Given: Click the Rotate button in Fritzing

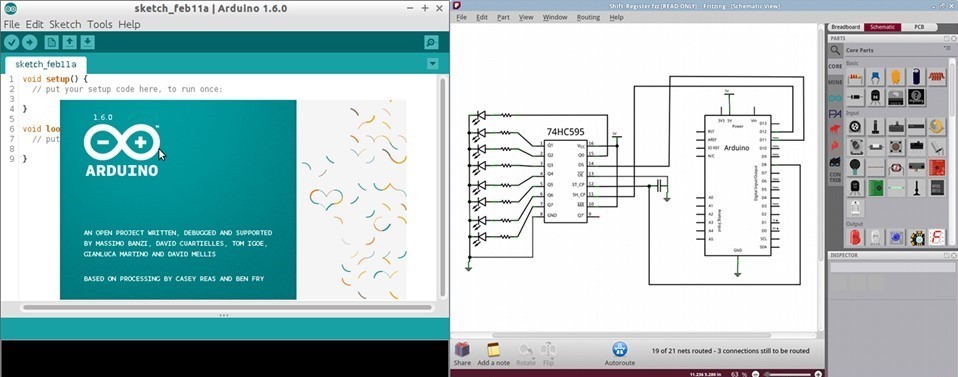Looking at the screenshot, I should (525, 354).
